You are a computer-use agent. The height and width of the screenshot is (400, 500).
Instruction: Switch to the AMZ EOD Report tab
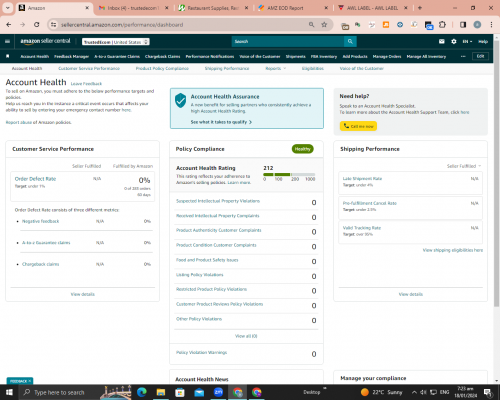point(293,8)
